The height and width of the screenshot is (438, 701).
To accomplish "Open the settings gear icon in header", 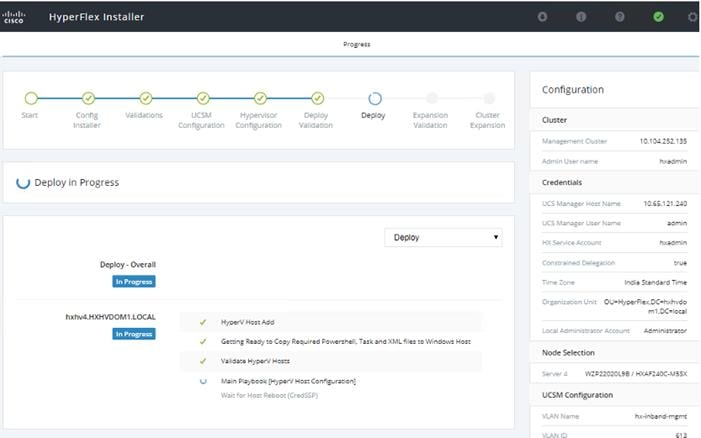I will pyautogui.click(x=693, y=17).
